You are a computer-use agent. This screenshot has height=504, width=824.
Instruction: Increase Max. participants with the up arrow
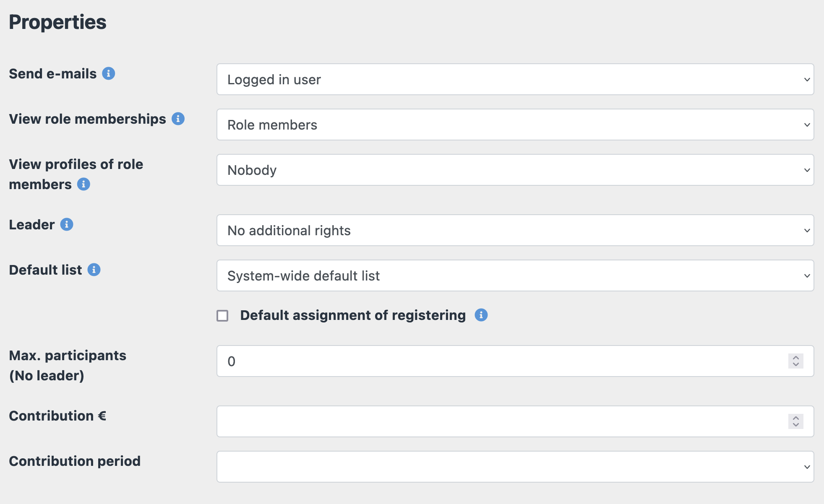[x=796, y=358]
